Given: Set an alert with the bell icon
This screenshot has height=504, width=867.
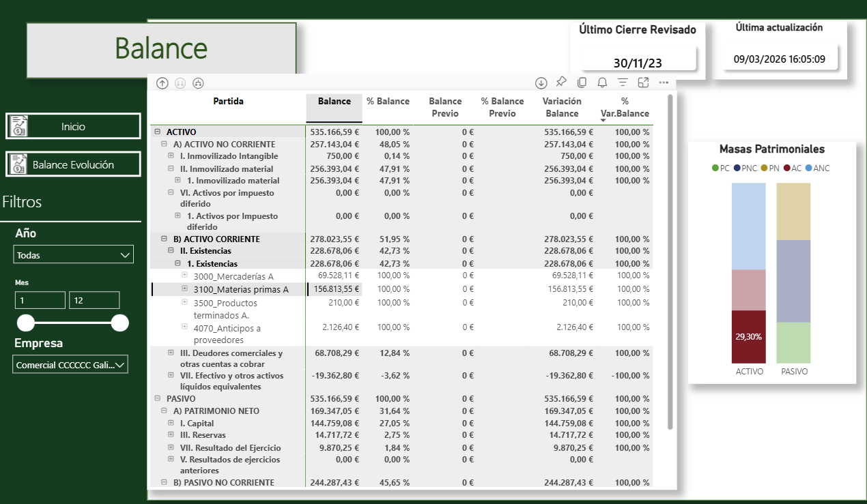Looking at the screenshot, I should pyautogui.click(x=602, y=83).
